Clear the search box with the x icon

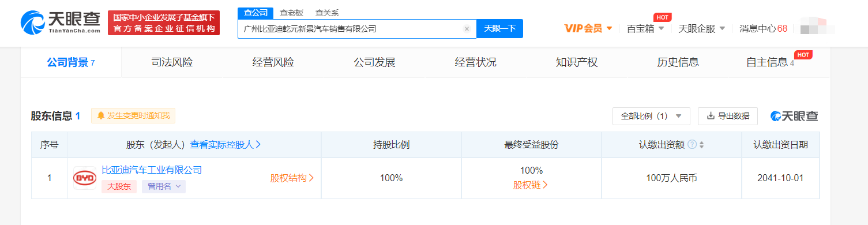coord(467,29)
